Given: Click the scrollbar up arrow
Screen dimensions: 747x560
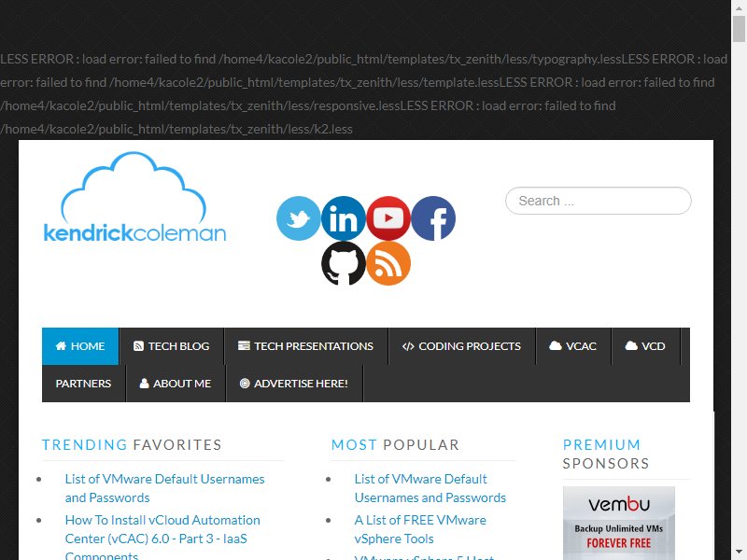Looking at the screenshot, I should click(x=739, y=7).
